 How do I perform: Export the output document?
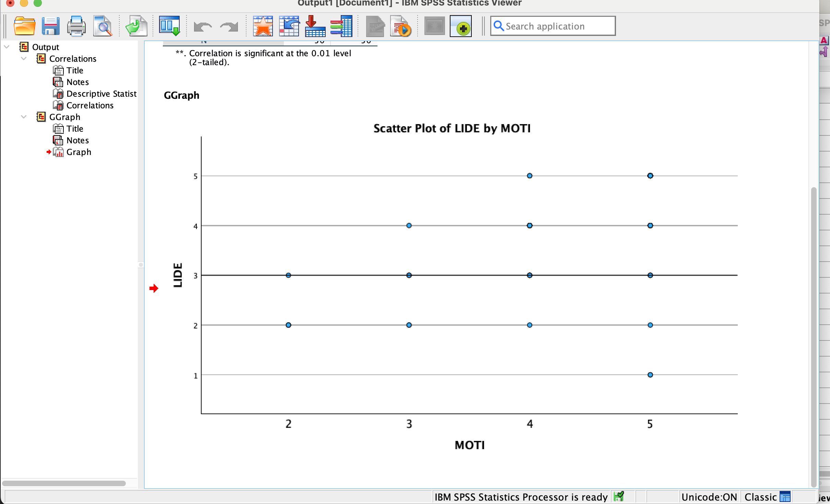pyautogui.click(x=135, y=26)
